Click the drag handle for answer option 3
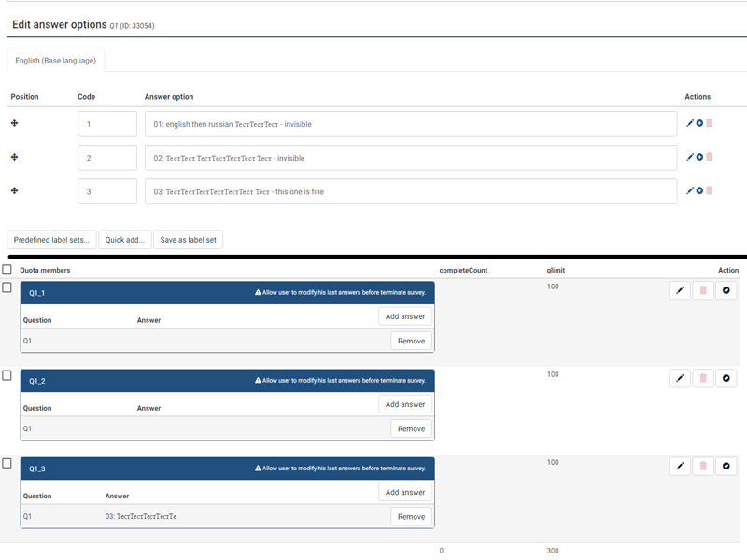 tap(14, 190)
